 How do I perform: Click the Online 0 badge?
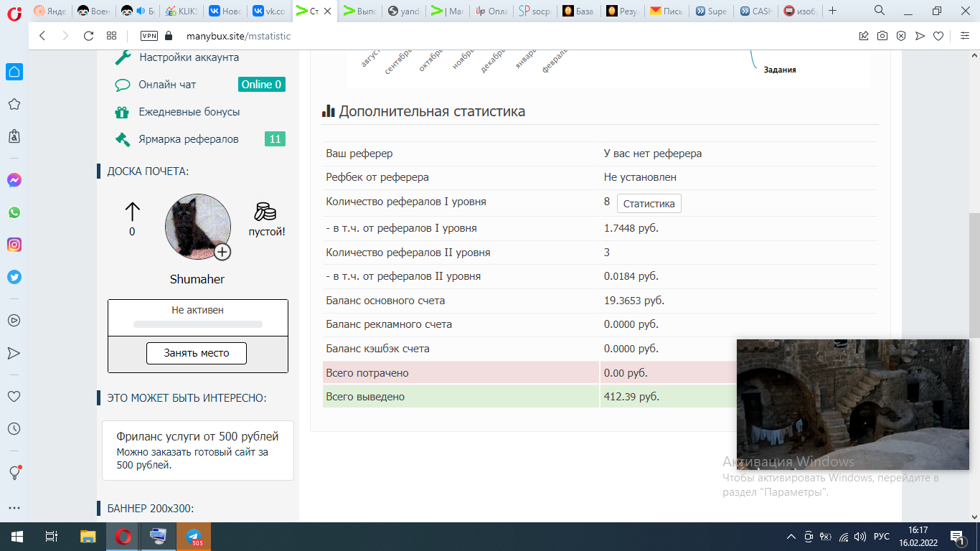262,85
